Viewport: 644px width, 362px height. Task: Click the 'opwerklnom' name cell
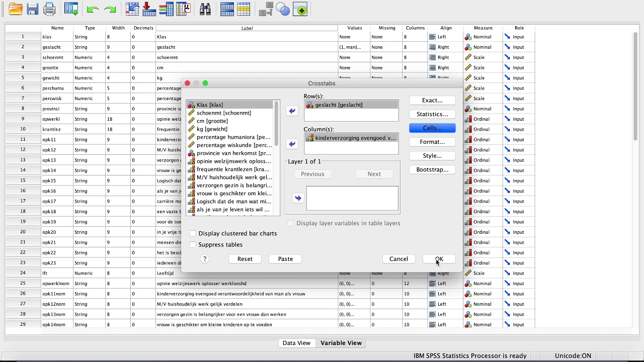tap(57, 284)
